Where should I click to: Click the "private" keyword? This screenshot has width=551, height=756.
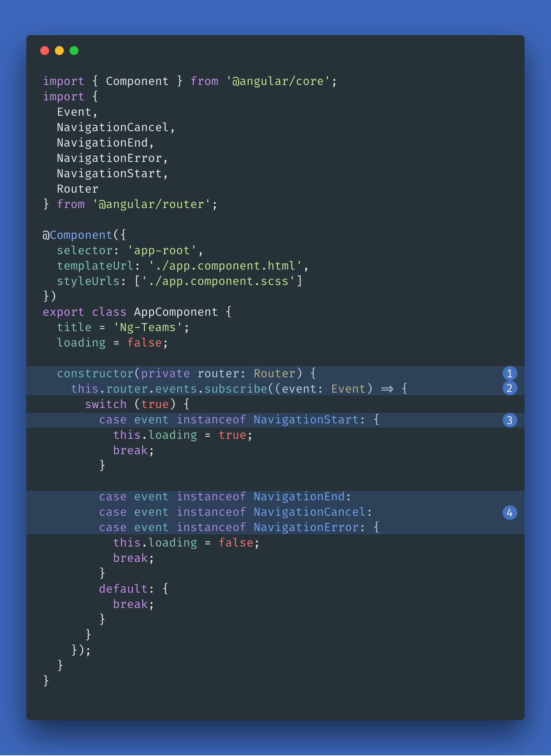165,373
